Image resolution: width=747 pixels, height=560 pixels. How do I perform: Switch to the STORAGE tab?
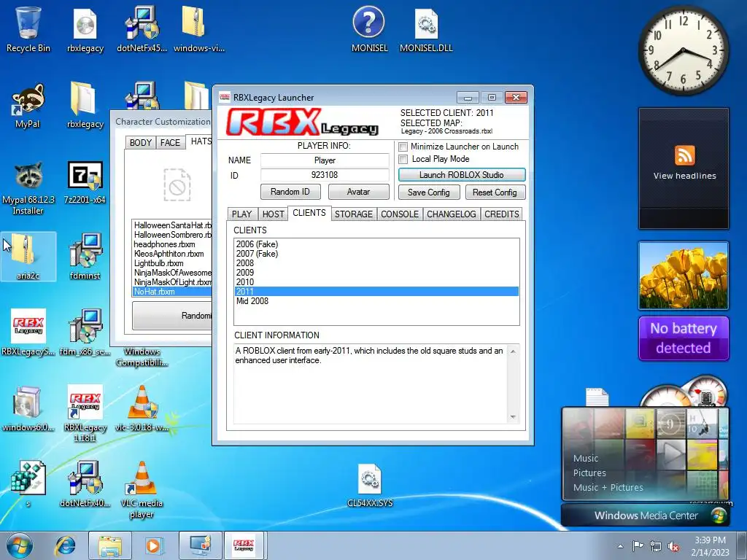[354, 214]
